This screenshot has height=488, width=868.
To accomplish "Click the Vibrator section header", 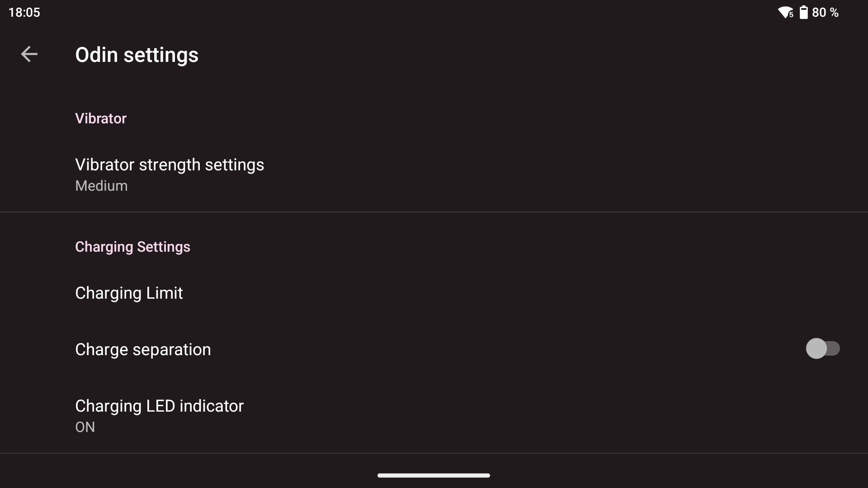I will pos(101,118).
